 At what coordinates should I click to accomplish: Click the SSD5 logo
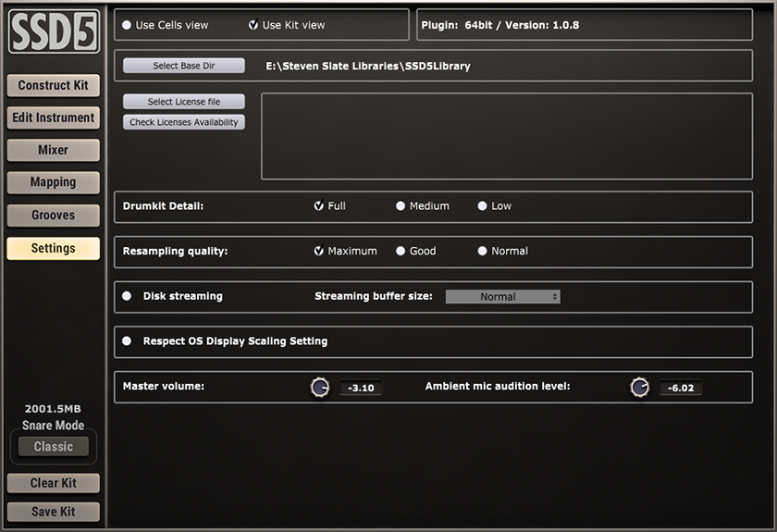click(53, 31)
